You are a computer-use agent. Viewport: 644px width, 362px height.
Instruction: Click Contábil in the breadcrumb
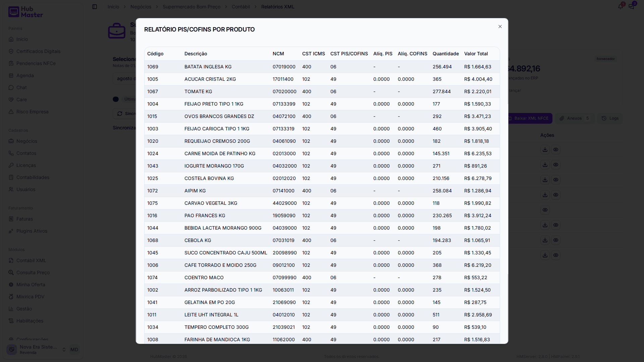point(240,7)
